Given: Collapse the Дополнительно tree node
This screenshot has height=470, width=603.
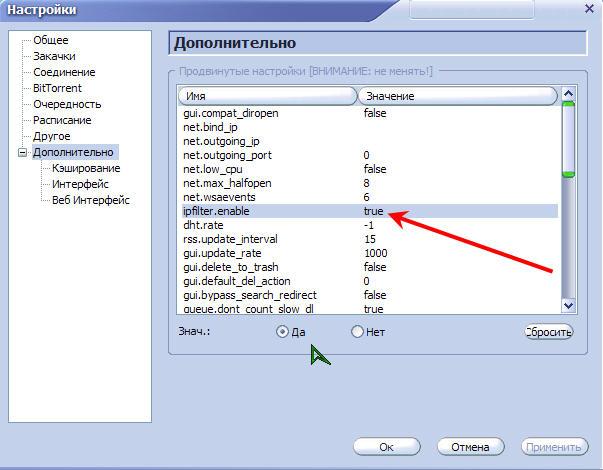Looking at the screenshot, I should [x=22, y=153].
